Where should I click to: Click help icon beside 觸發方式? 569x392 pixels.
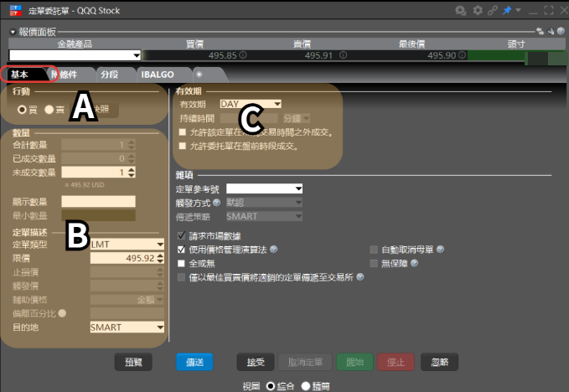coord(217,203)
